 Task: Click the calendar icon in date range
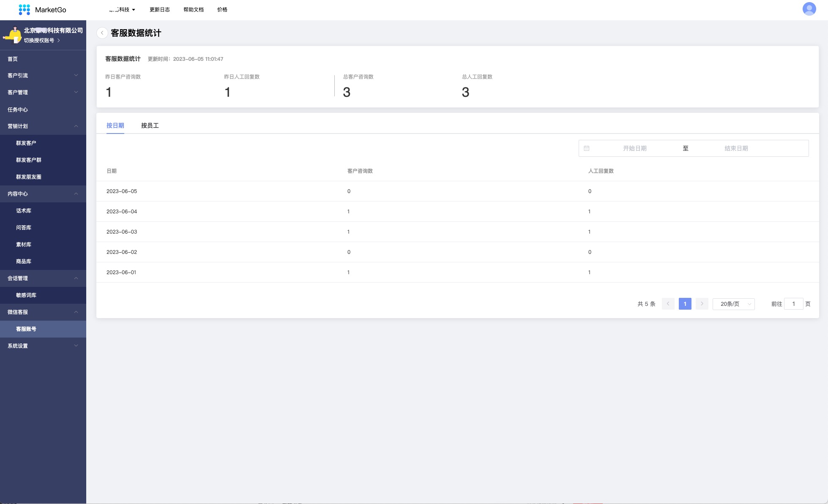coord(587,148)
